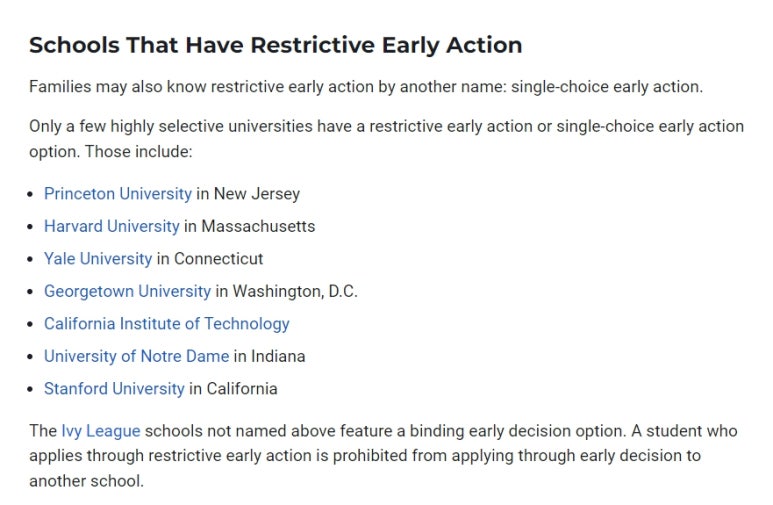The width and height of the screenshot is (773, 505).
Task: Open the Princeton University link
Action: (x=118, y=194)
